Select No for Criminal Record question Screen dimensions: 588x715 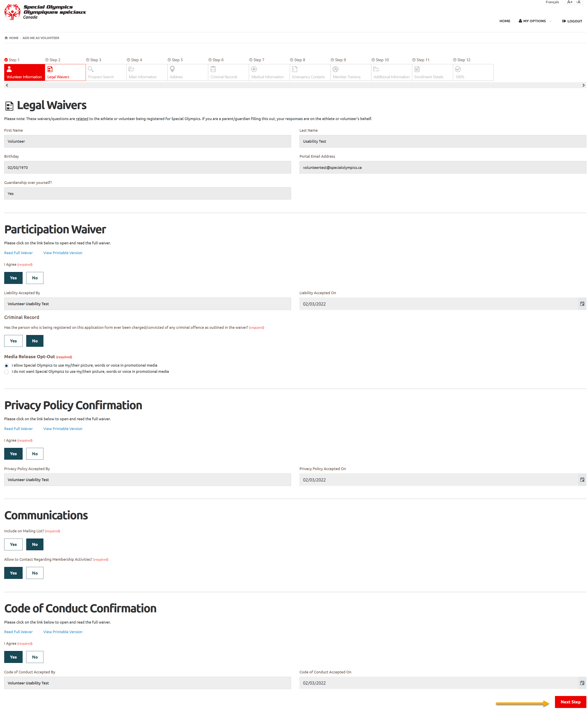pyautogui.click(x=35, y=341)
